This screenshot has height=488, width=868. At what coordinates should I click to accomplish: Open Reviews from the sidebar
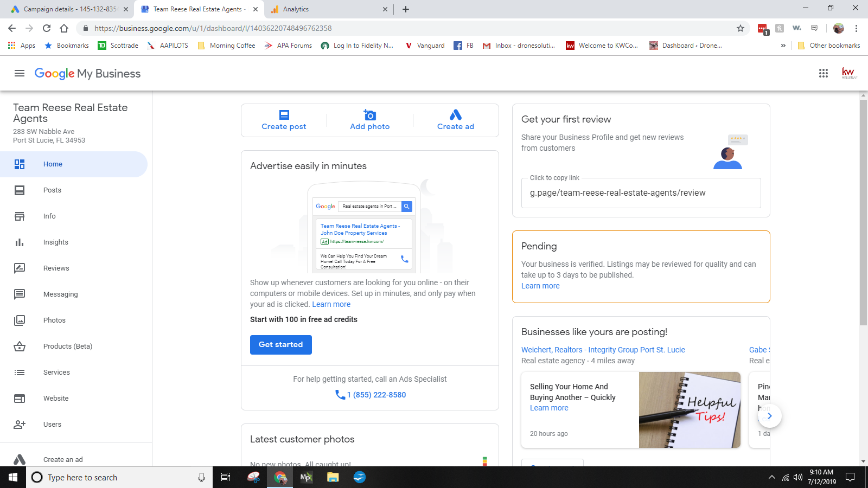74,268
